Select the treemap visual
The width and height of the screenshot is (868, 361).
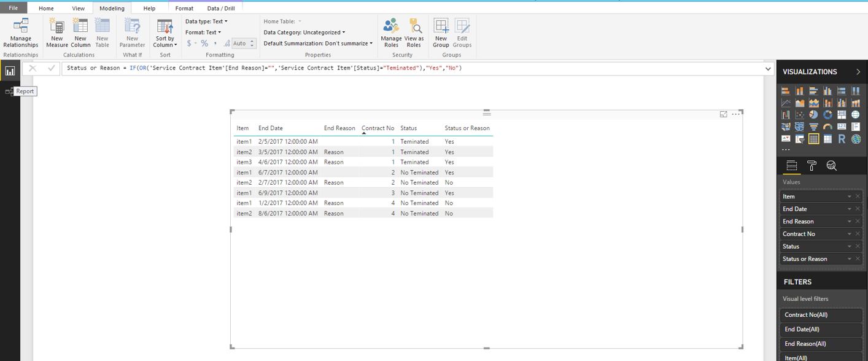[x=842, y=115]
